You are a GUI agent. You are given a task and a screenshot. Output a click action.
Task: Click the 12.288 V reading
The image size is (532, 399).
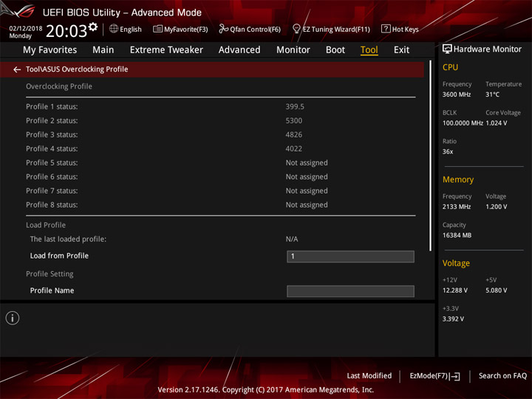(x=455, y=290)
